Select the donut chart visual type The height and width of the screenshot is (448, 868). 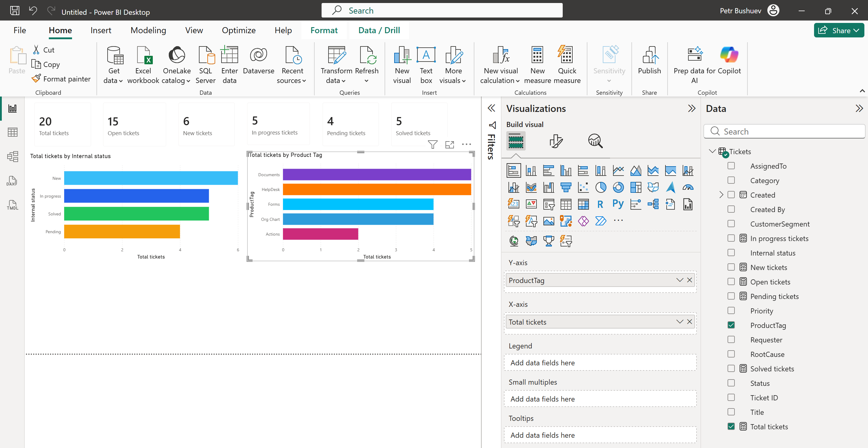click(x=618, y=187)
